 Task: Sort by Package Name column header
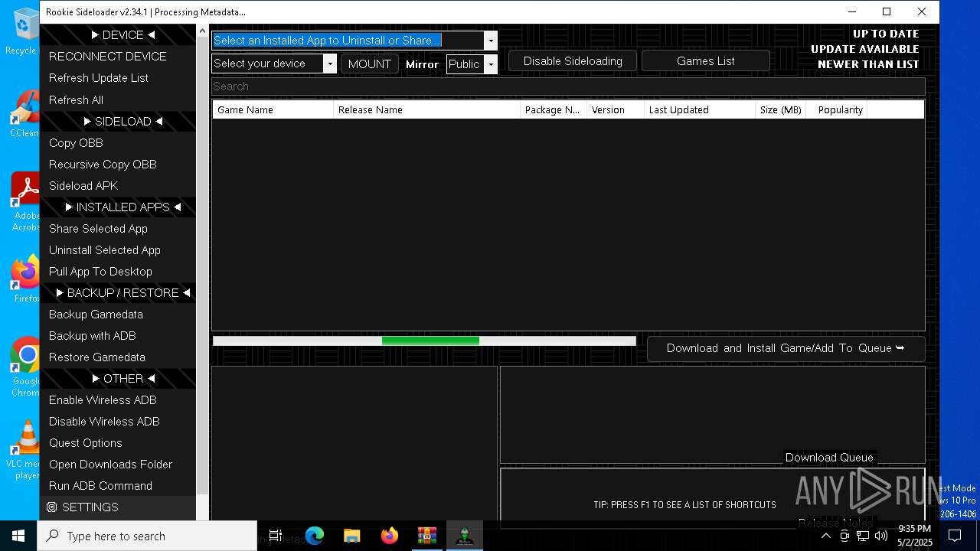[x=554, y=110]
